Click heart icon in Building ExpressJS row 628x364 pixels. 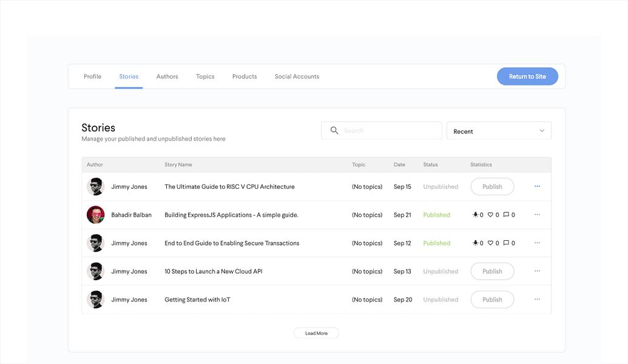(x=490, y=215)
